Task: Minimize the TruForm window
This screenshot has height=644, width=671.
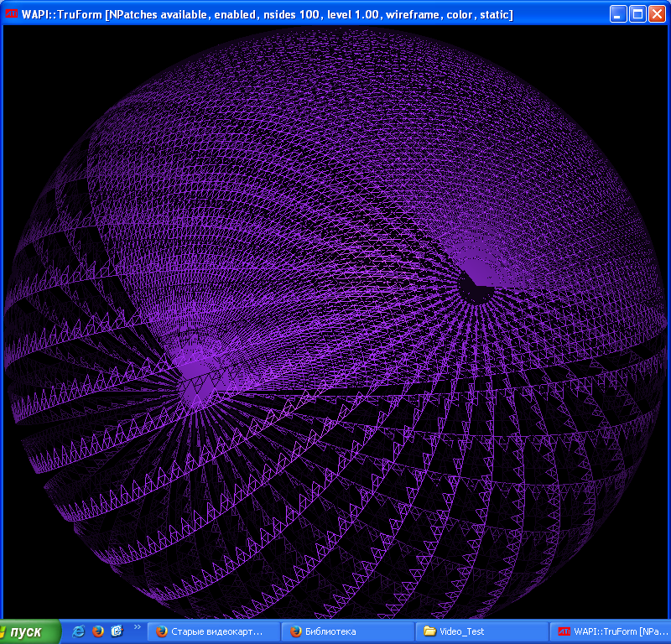Action: (617, 13)
